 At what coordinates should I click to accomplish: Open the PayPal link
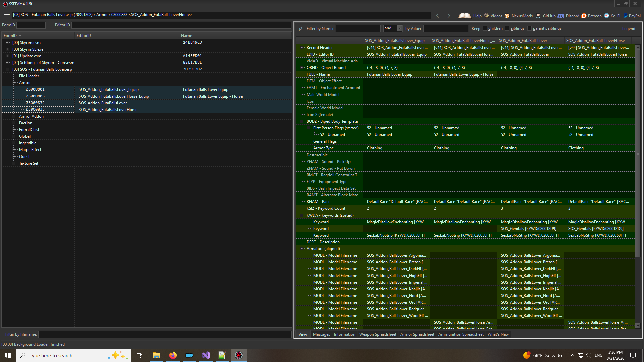pyautogui.click(x=632, y=16)
